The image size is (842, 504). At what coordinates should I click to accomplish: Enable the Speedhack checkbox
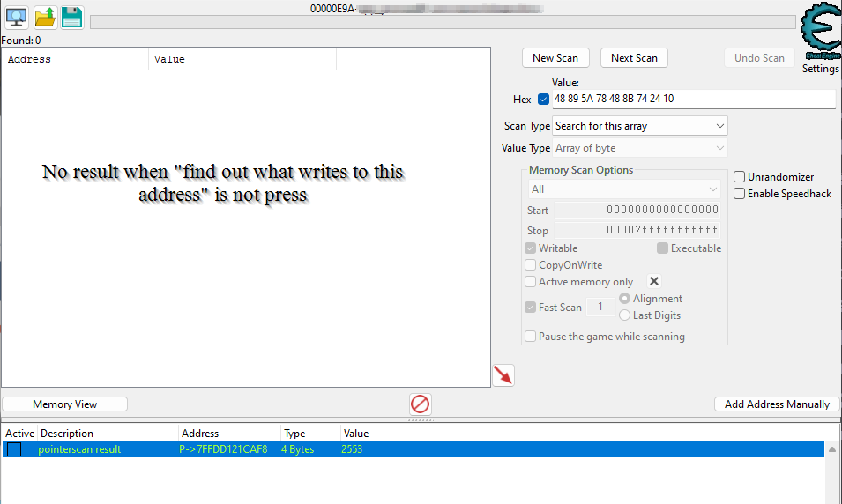740,194
